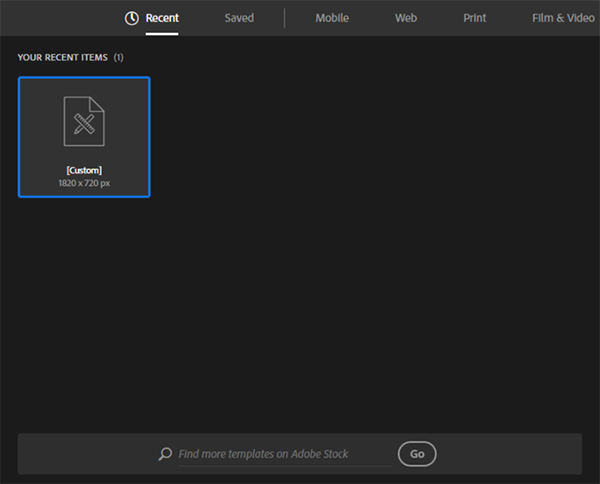Click the ruler-and-pencil document icon
The width and height of the screenshot is (600, 484).
[x=84, y=121]
